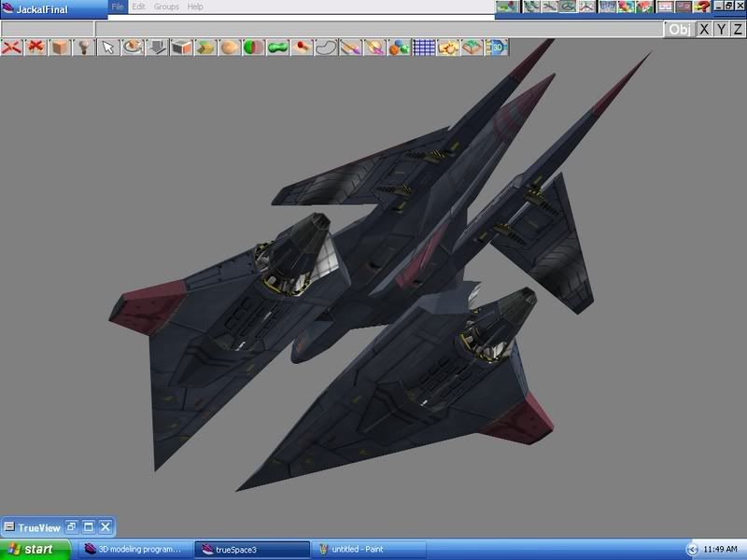Viewport: 747px width, 560px height.
Task: Click the paintbrush on surface tool
Action: point(351,48)
